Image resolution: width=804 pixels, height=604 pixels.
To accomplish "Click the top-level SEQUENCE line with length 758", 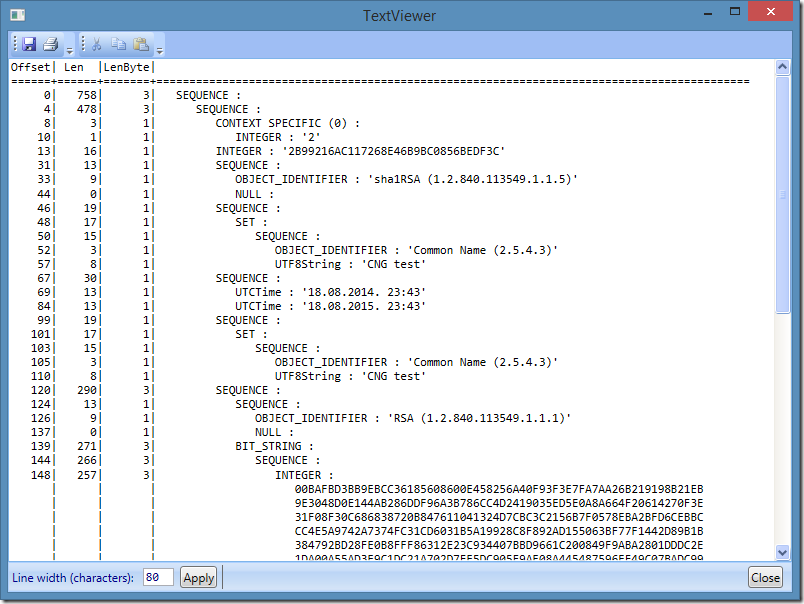I will click(x=208, y=95).
